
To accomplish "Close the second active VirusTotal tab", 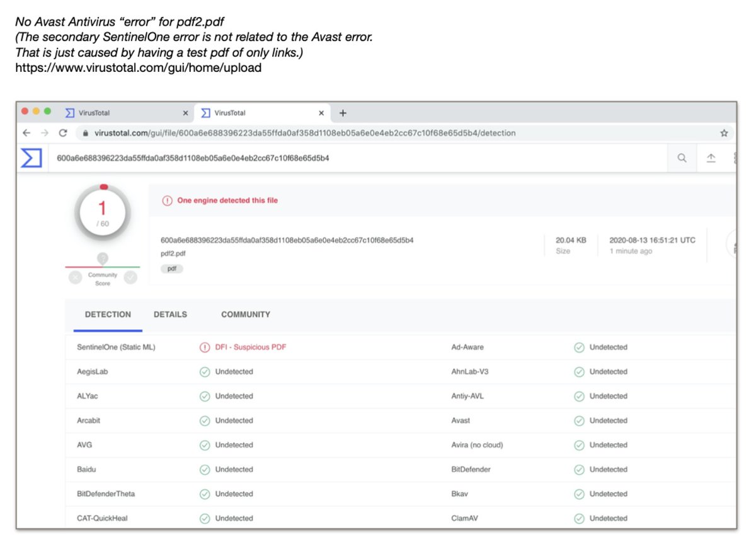I will 321,113.
